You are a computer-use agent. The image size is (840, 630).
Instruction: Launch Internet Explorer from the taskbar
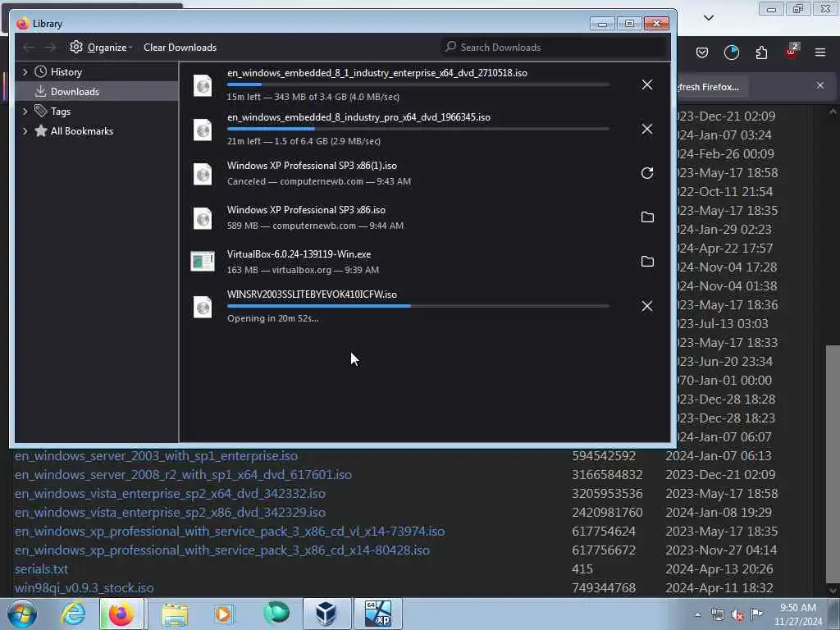pos(73,614)
